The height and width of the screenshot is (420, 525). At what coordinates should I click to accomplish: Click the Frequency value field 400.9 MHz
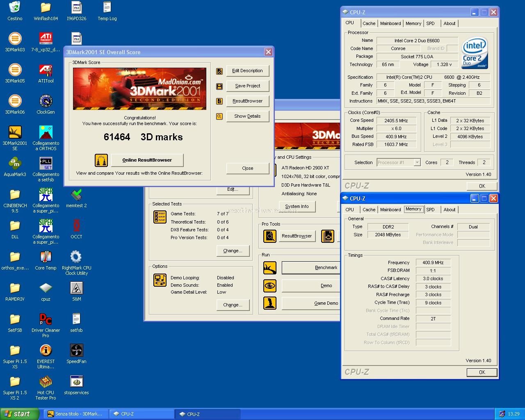point(433,262)
